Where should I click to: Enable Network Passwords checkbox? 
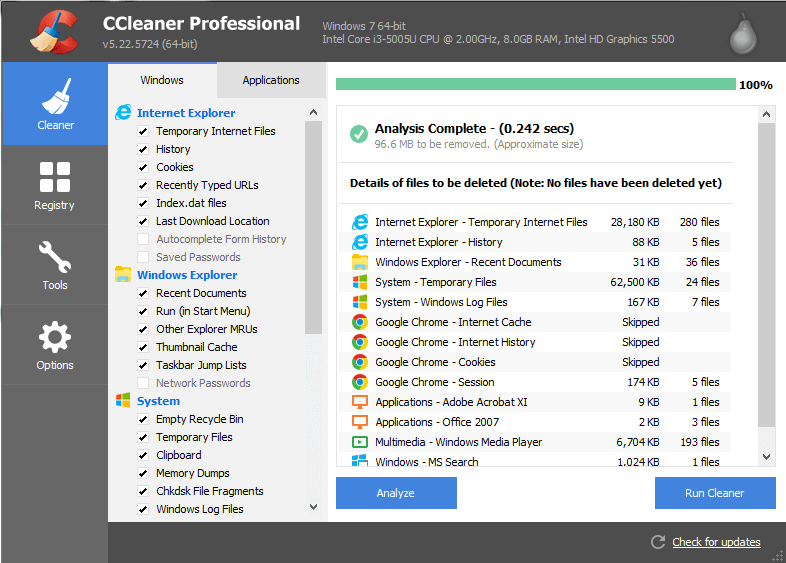pyautogui.click(x=143, y=383)
